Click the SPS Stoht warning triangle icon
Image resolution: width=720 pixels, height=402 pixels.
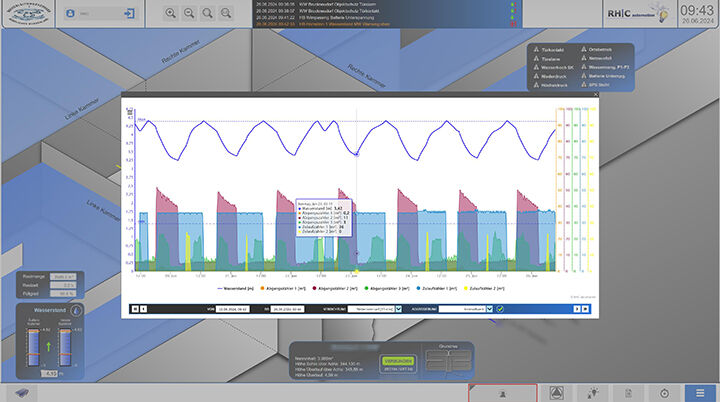[584, 85]
